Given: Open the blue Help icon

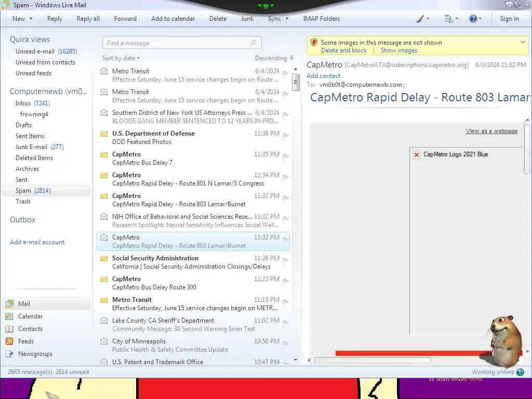Looking at the screenshot, I should 473,19.
